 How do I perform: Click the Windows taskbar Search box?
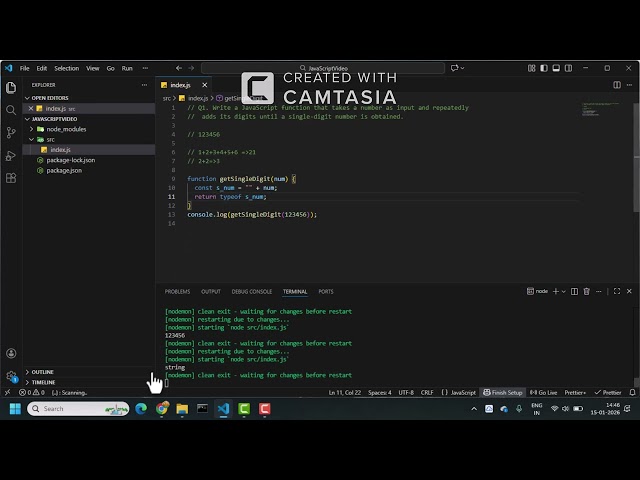point(78,409)
